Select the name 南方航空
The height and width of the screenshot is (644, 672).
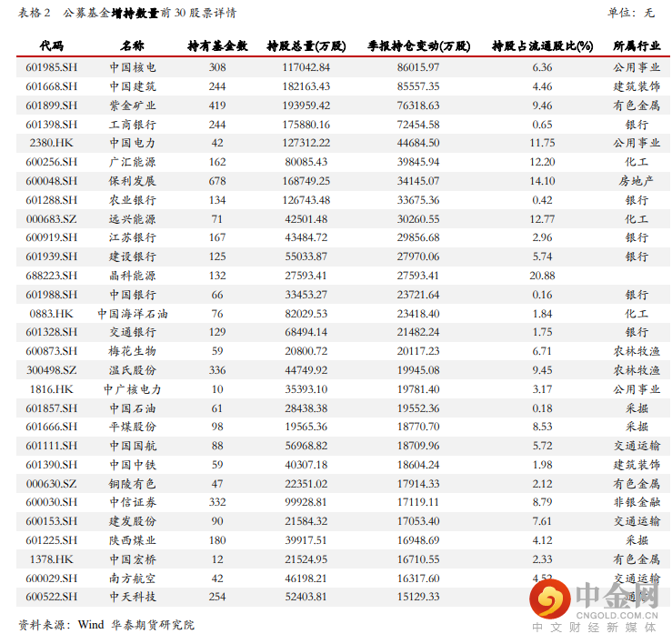point(133,578)
